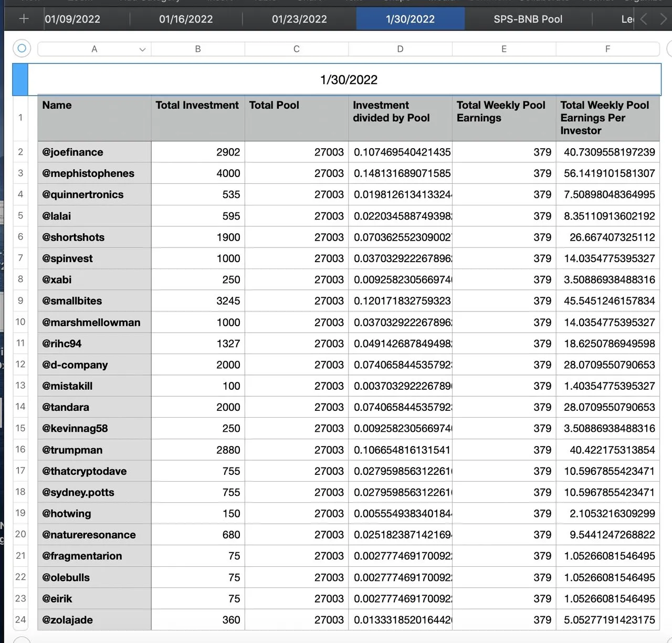Select the @xabi name cell

tap(94, 279)
